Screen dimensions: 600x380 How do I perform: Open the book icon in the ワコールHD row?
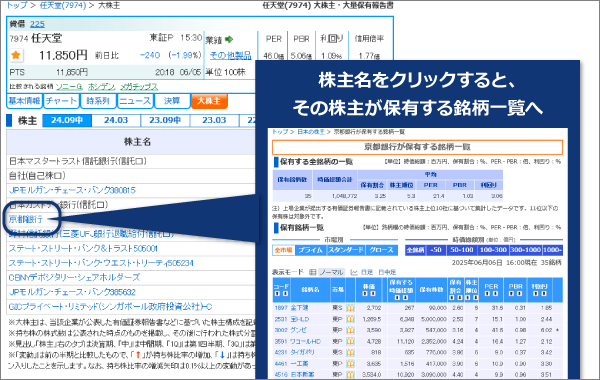350,341
